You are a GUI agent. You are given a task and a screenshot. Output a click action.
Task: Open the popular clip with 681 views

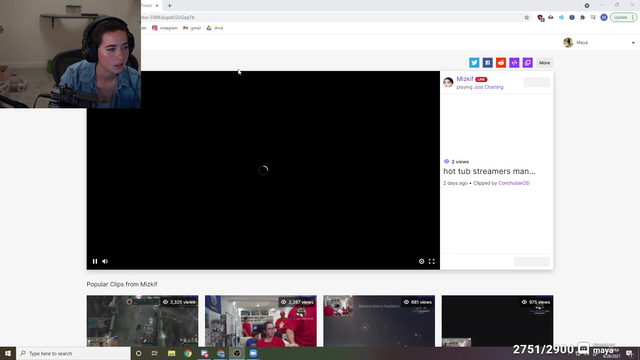click(379, 321)
